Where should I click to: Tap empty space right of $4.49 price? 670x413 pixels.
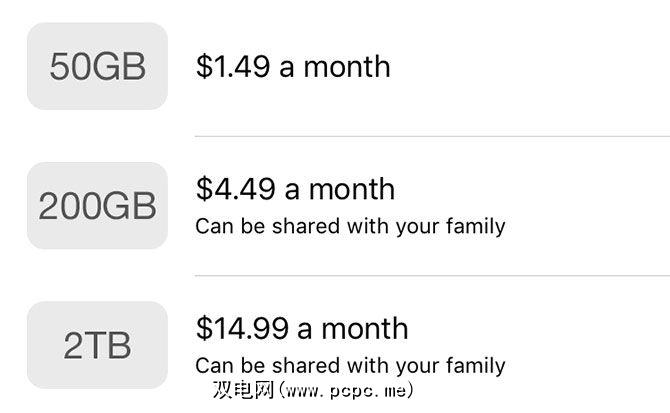coord(530,189)
